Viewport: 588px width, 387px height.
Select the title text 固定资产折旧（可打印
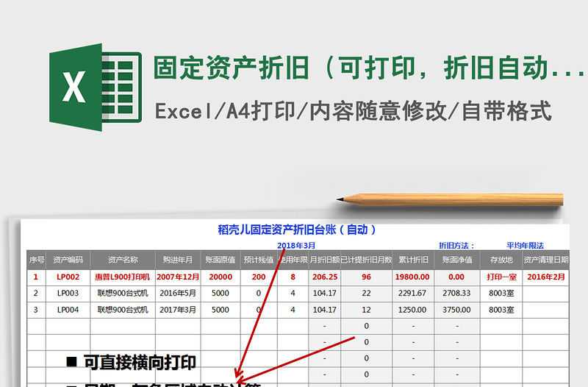286,68
